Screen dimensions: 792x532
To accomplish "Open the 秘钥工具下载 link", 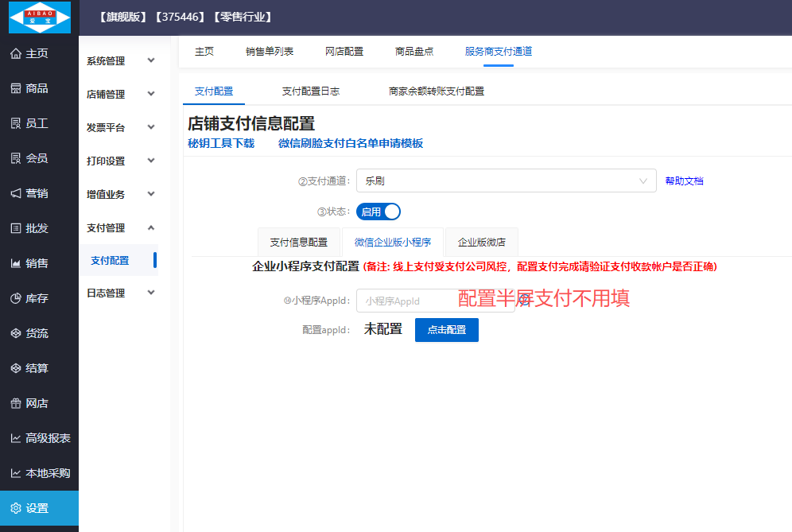I will coord(221,143).
